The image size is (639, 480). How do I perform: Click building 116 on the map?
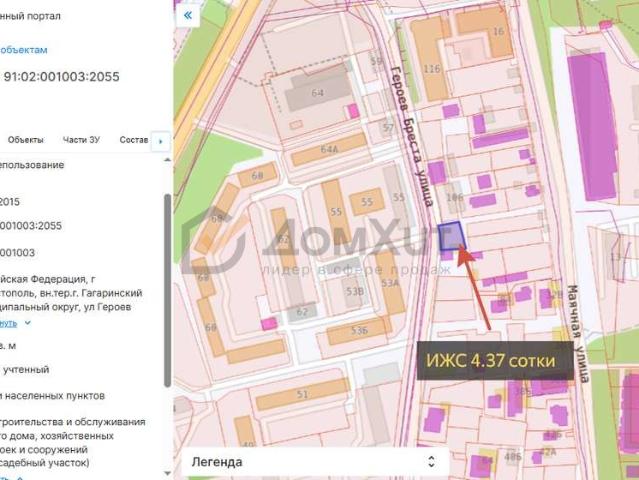[431, 61]
